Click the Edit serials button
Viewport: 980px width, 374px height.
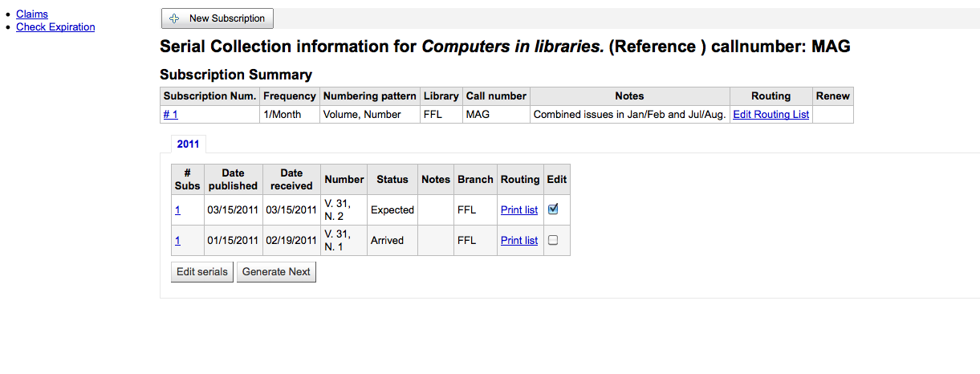202,272
